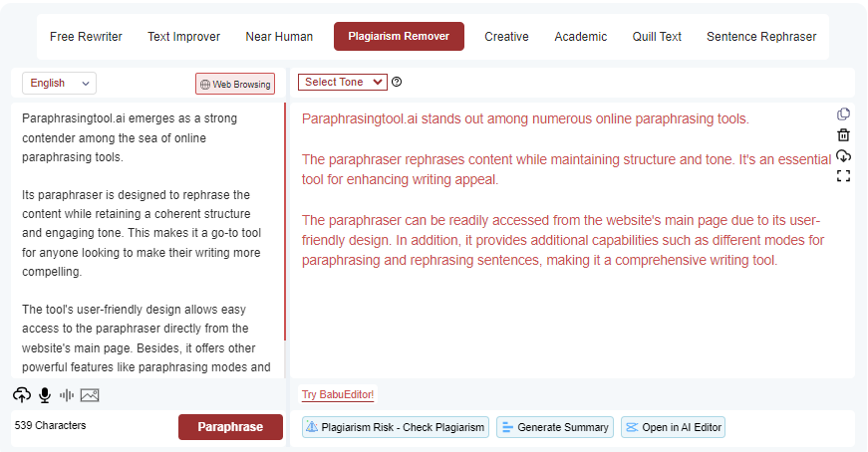Click the audio waveform icon
Viewport: 868px width, 452px height.
(67, 395)
